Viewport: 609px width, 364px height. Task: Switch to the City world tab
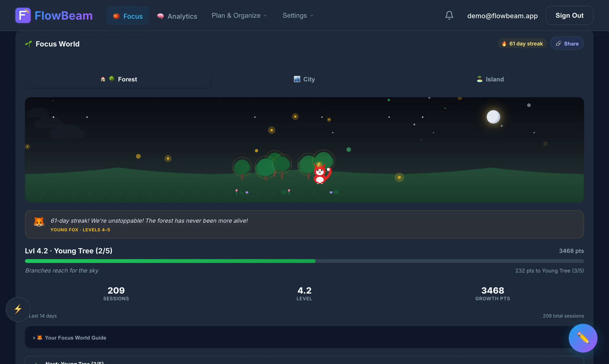[304, 79]
